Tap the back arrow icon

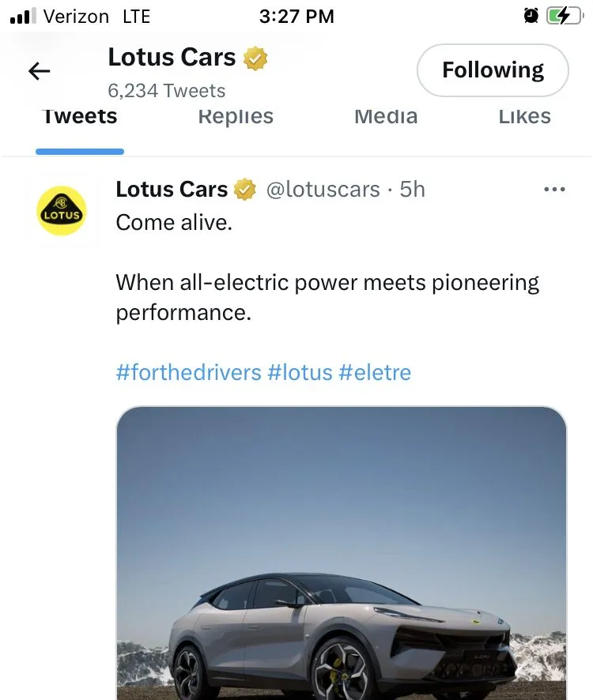pyautogui.click(x=39, y=72)
